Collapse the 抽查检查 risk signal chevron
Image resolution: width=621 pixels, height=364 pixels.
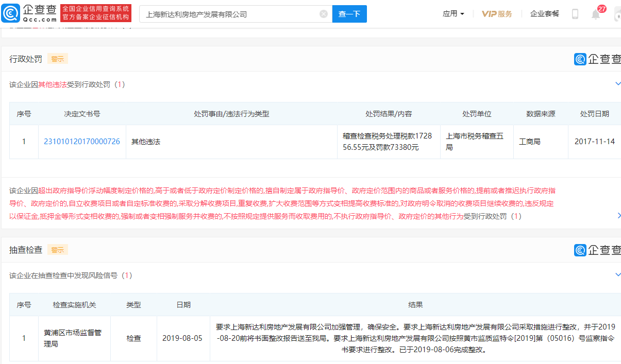tap(618, 275)
